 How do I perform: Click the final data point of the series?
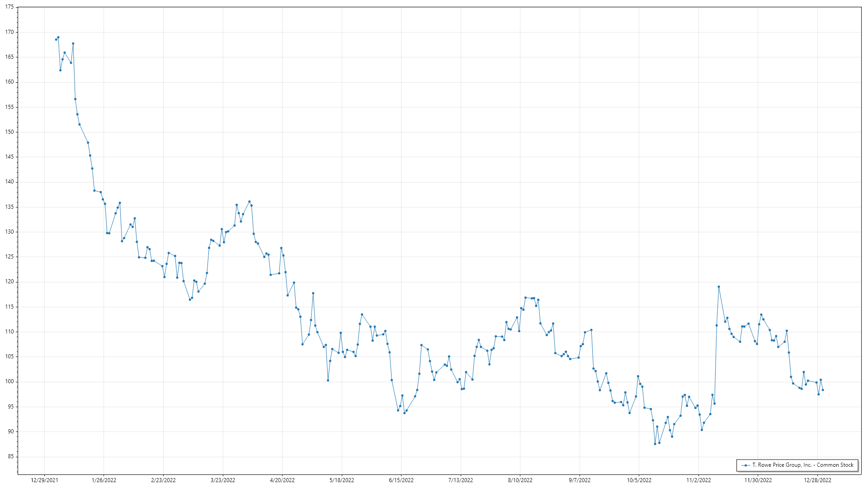pos(823,390)
